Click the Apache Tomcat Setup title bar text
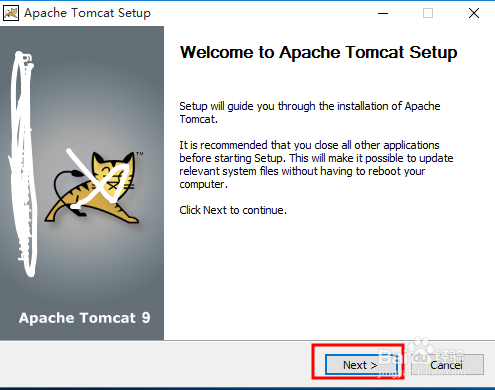 coord(87,13)
